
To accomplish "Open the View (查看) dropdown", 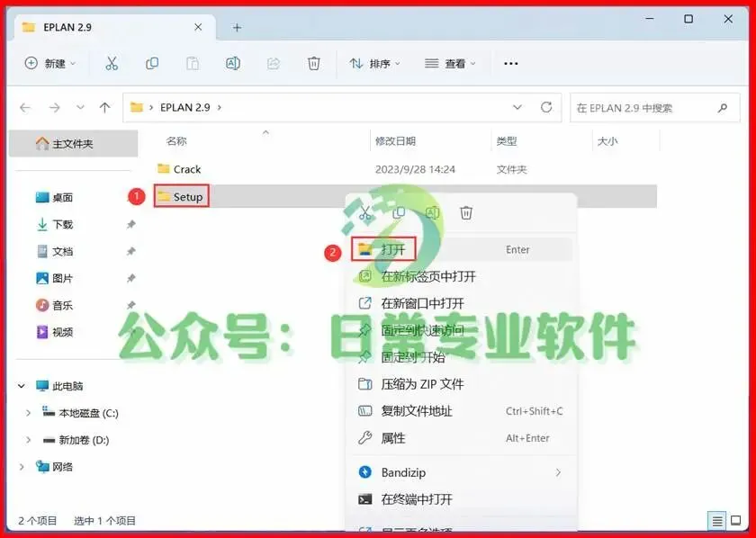I will pyautogui.click(x=450, y=63).
